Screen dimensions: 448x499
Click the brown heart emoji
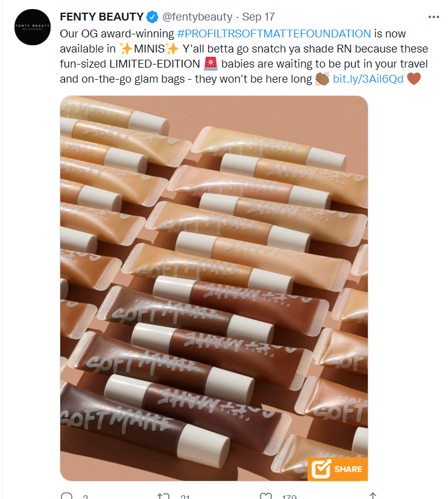pyautogui.click(x=414, y=78)
